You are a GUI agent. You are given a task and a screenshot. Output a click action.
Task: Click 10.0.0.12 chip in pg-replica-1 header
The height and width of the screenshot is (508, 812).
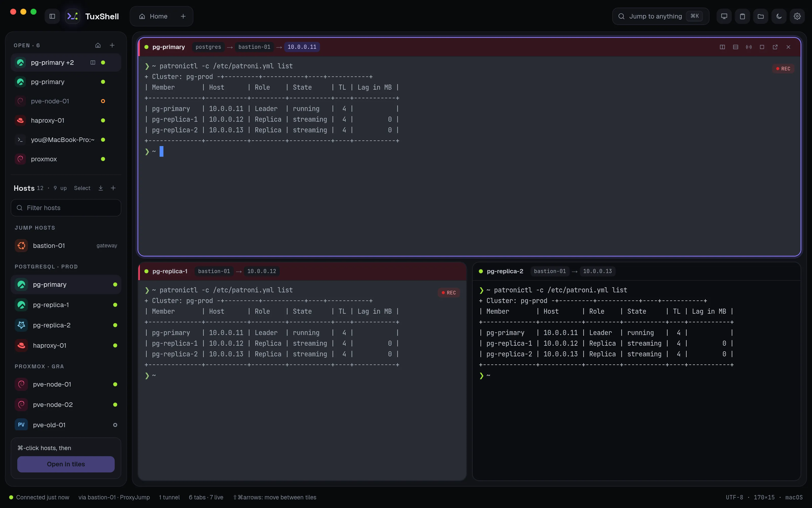262,271
